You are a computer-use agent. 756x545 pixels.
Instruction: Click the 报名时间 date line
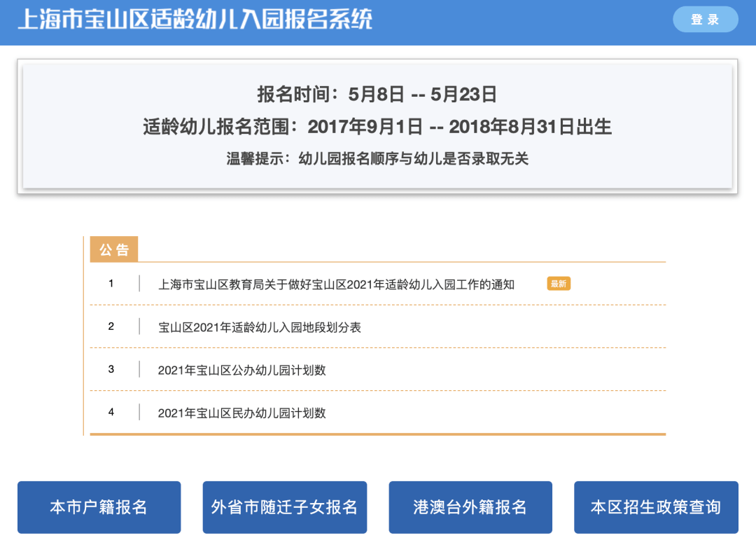[378, 93]
